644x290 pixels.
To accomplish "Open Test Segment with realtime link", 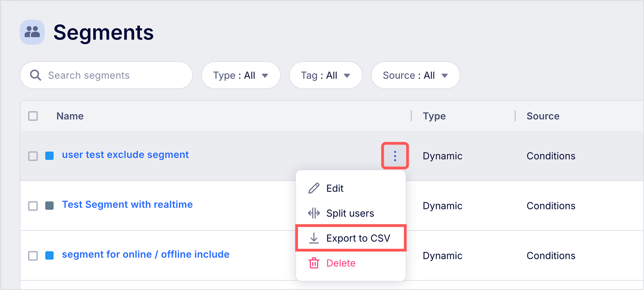I will point(127,205).
